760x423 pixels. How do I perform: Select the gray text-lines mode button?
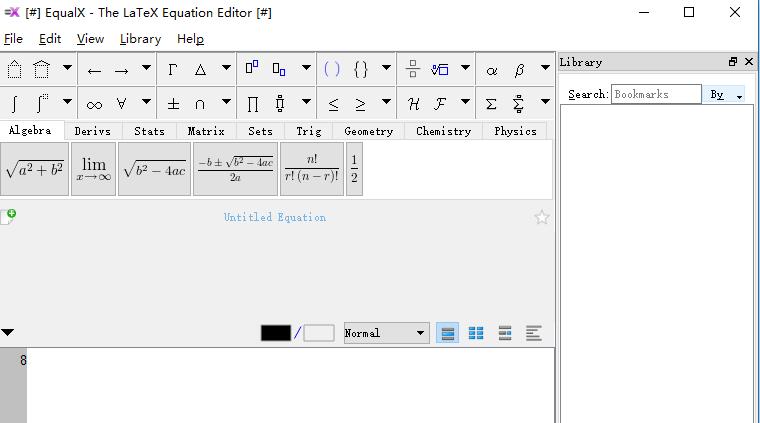(534, 333)
